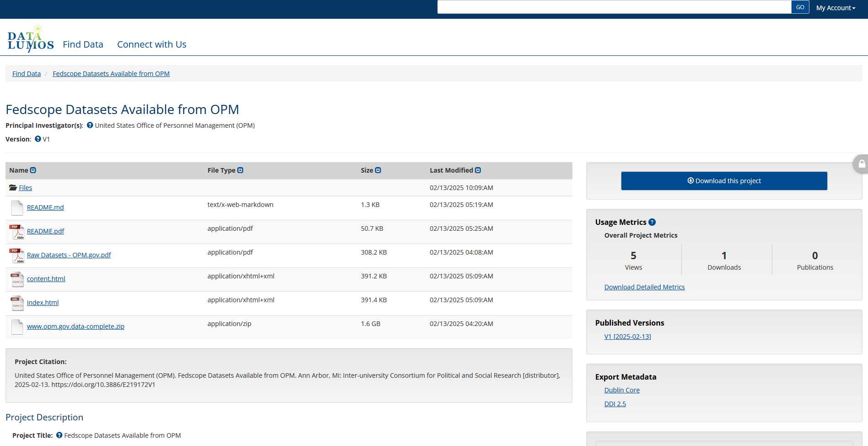Click the Files folder icon
868x446 pixels.
point(13,188)
